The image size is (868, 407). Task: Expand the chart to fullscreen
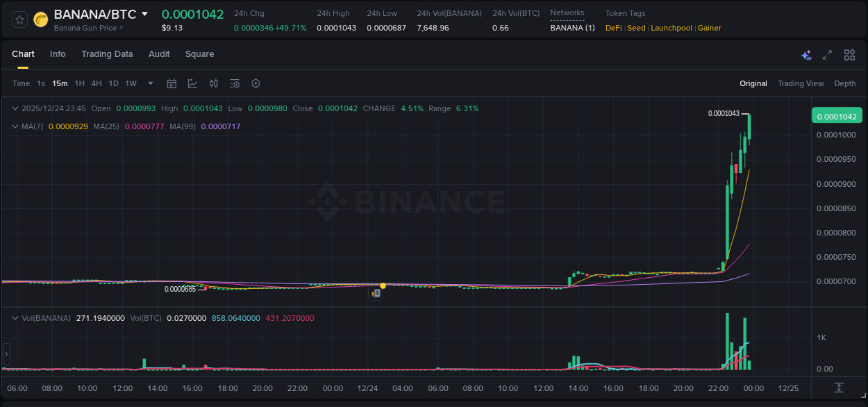[828, 54]
